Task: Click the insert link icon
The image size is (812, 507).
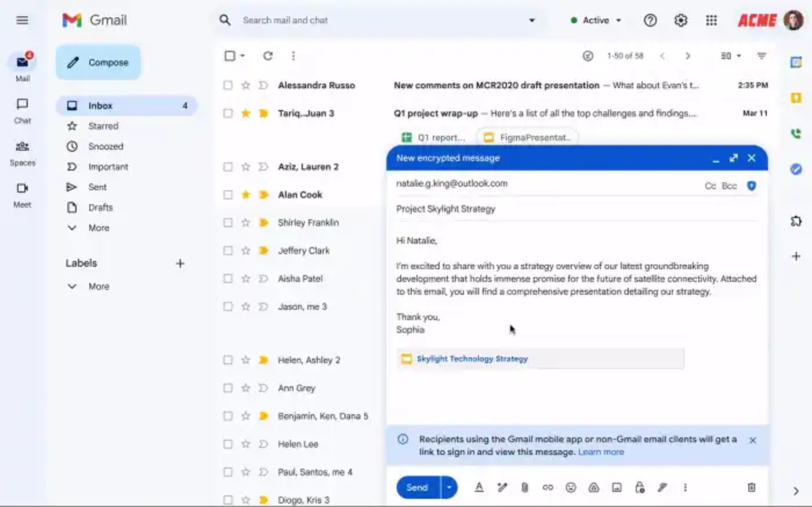Action: tap(548, 487)
